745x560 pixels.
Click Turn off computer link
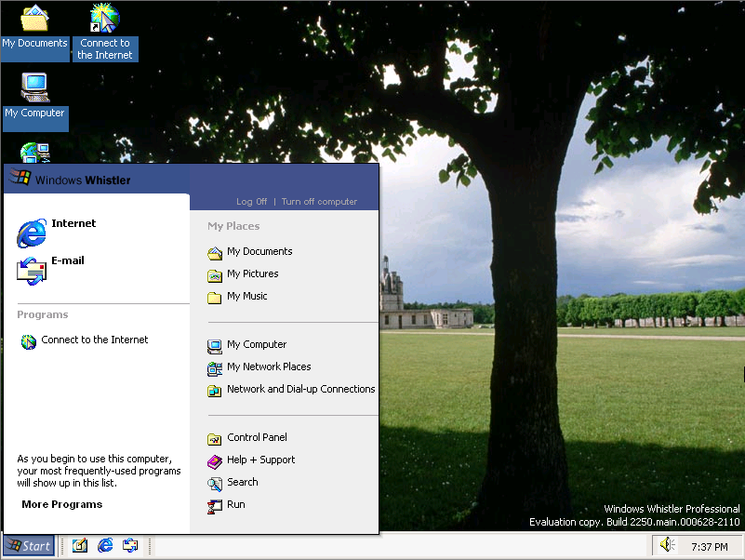(x=319, y=202)
